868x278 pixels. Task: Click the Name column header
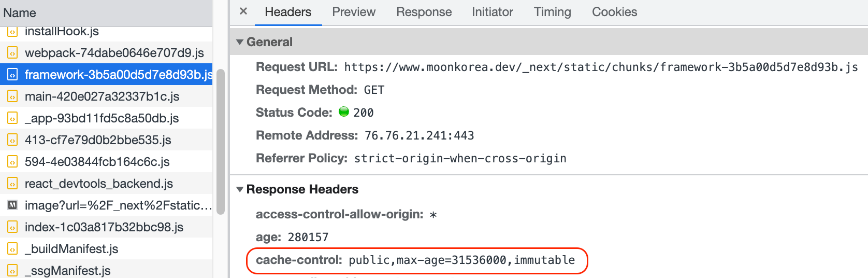point(20,13)
